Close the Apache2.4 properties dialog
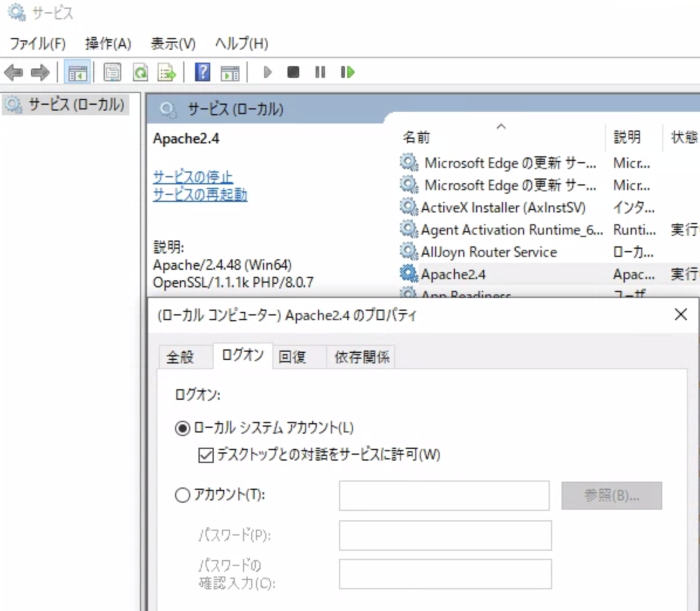Image resolution: width=700 pixels, height=611 pixels. coord(680,314)
